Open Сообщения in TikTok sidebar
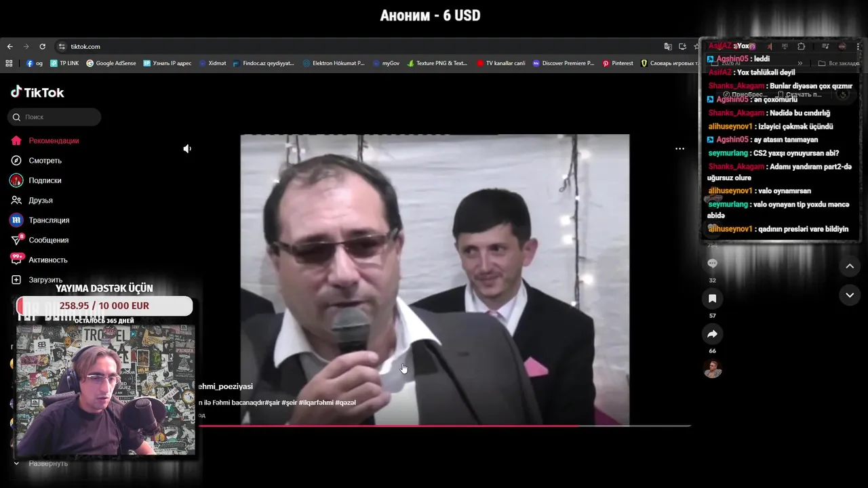The height and width of the screenshot is (488, 868). pyautogui.click(x=48, y=240)
